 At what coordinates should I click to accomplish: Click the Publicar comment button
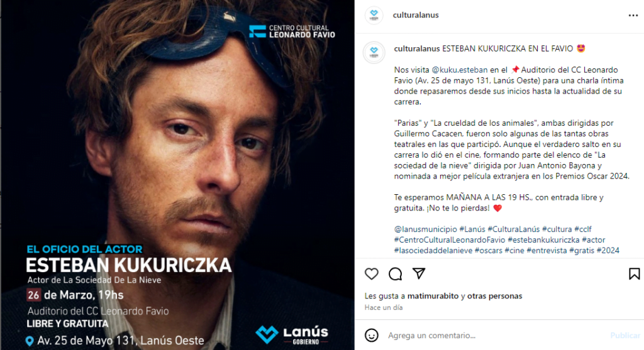click(625, 335)
